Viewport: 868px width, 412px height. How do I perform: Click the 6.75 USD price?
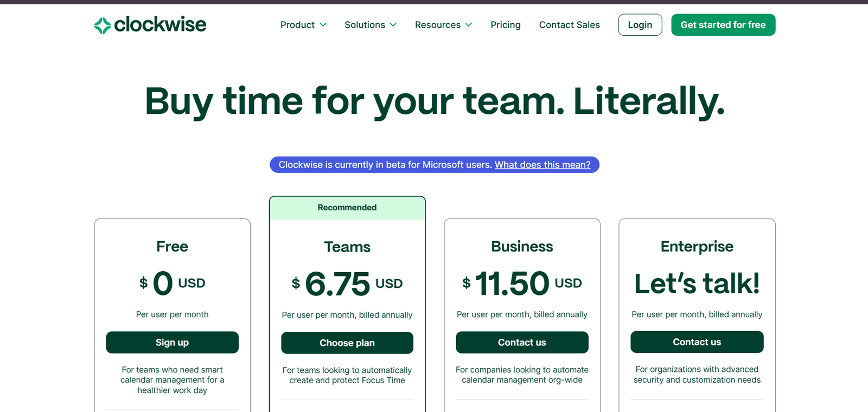[x=347, y=284]
